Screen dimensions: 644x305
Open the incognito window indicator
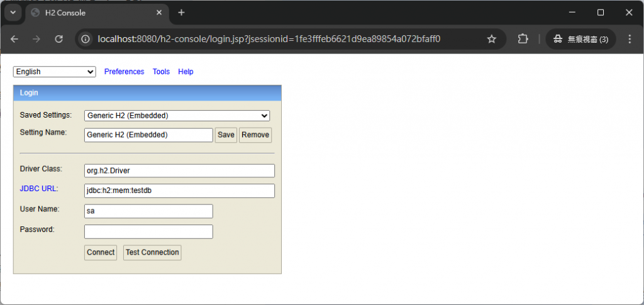tap(580, 39)
